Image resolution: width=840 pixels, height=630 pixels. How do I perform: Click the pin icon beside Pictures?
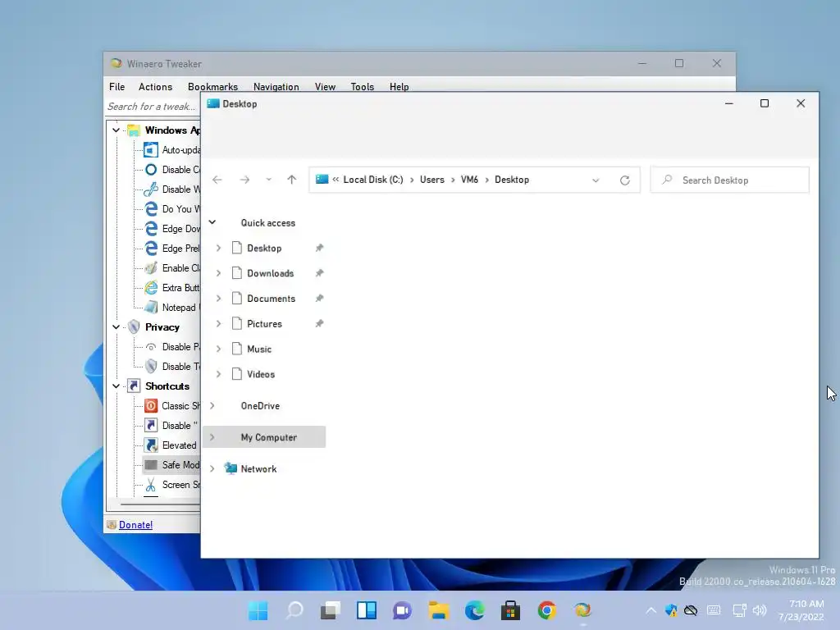[x=319, y=323]
